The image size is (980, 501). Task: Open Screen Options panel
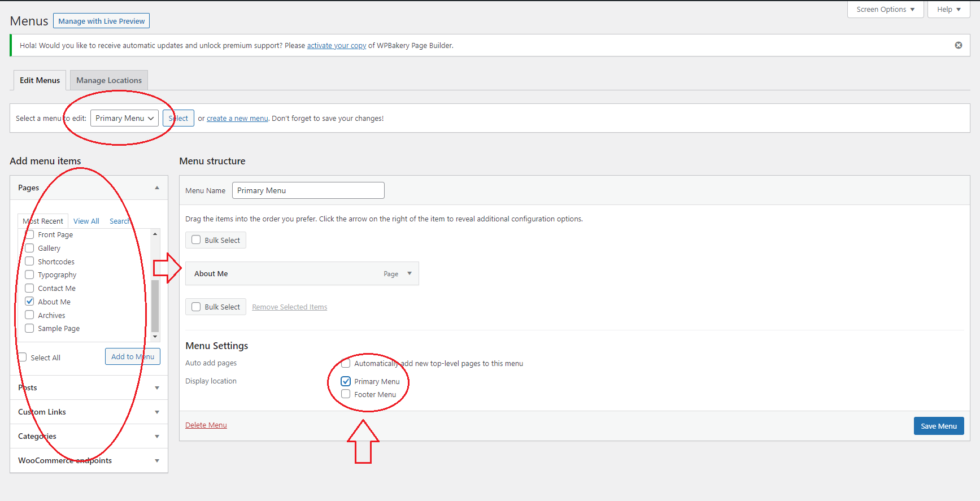(x=885, y=10)
